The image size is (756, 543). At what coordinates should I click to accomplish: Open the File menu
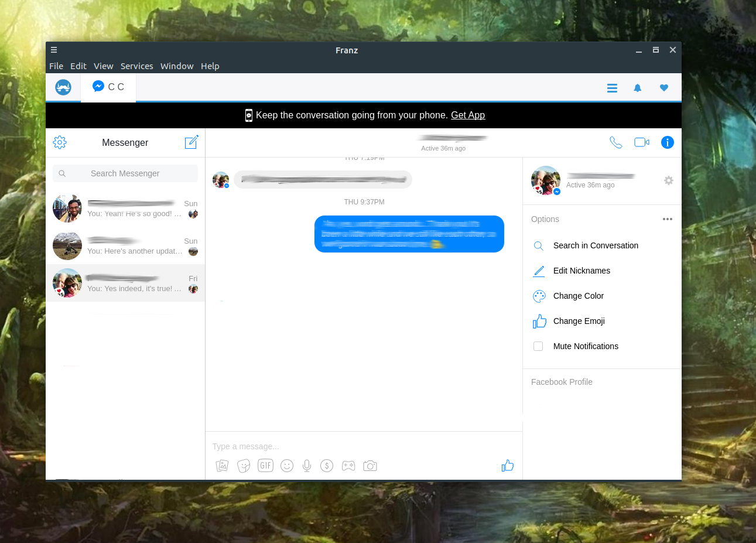pyautogui.click(x=56, y=66)
